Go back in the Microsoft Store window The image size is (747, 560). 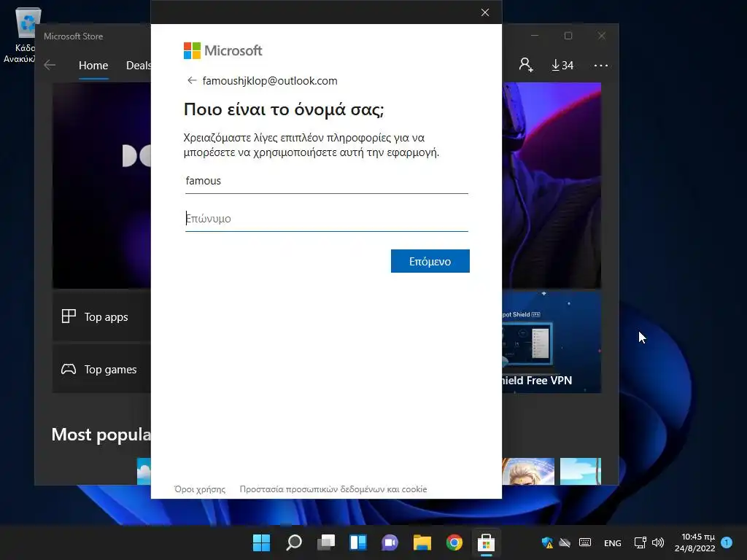50,65
